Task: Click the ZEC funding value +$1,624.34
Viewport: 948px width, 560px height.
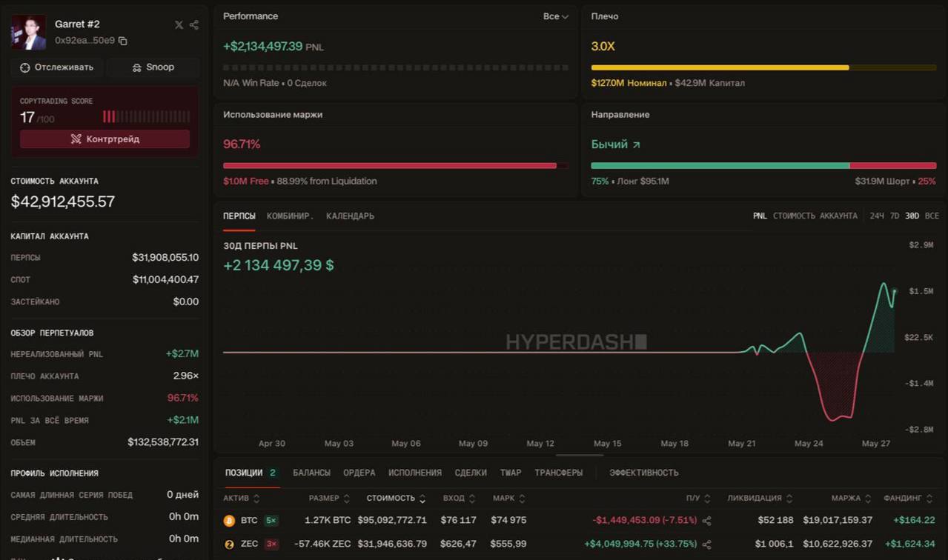Action: (x=910, y=544)
